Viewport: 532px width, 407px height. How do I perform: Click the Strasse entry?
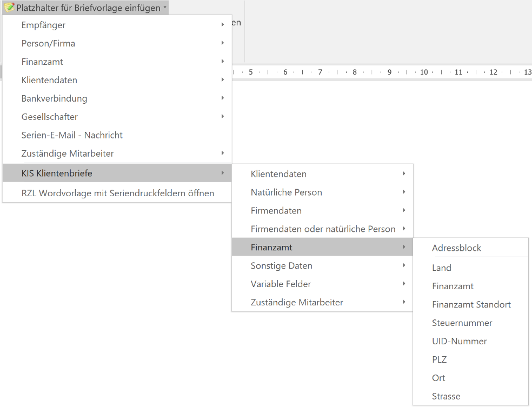tap(446, 396)
